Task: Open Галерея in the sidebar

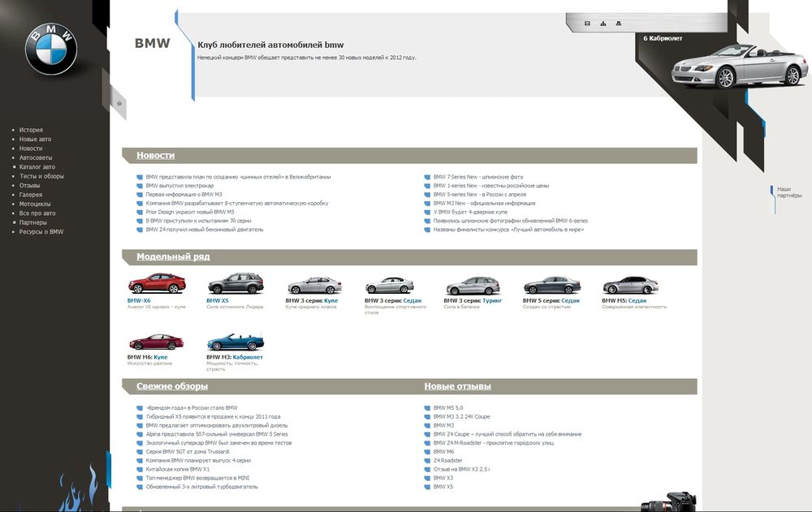Action: coord(31,195)
